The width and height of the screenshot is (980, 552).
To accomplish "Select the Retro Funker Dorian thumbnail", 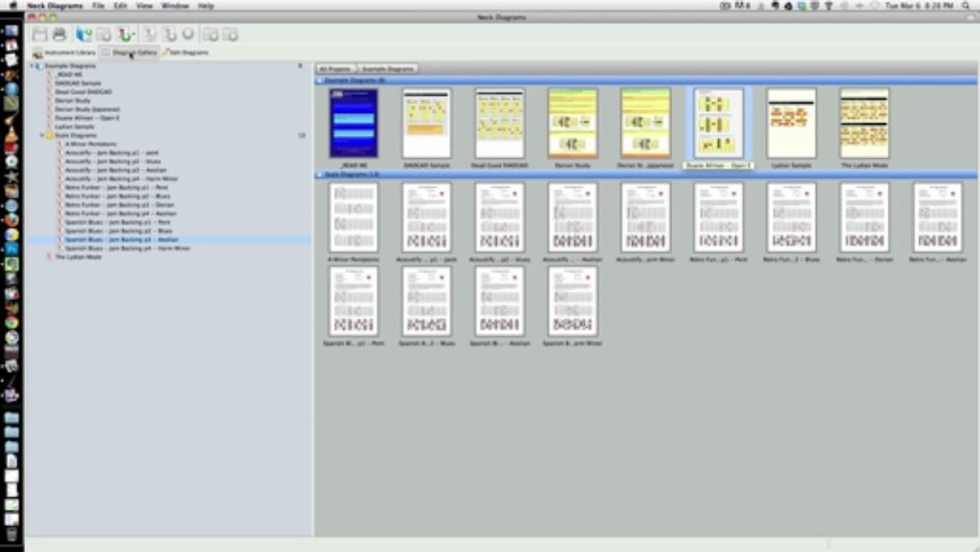I will pos(864,217).
